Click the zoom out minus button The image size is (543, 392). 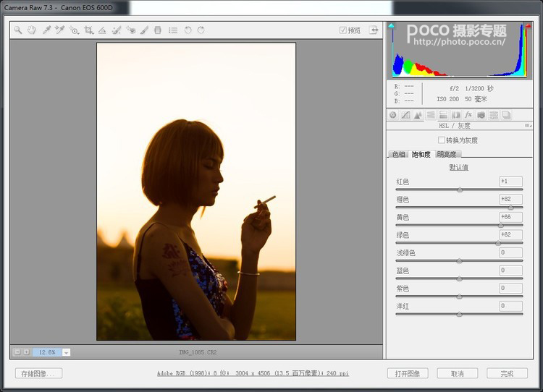(x=17, y=352)
